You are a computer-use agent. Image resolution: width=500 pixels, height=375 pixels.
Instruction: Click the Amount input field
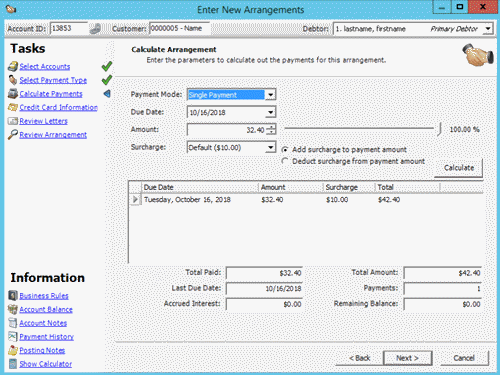(x=227, y=130)
